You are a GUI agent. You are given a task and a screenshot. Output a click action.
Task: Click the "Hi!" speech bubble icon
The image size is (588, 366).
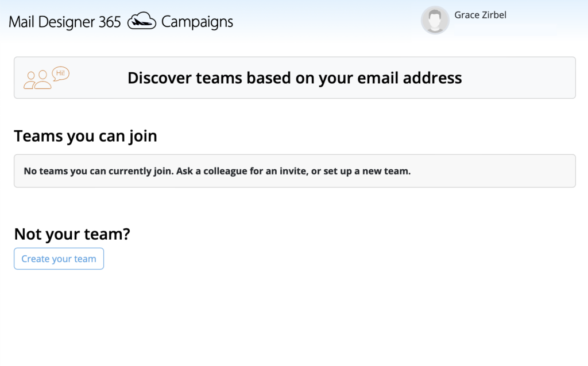60,73
